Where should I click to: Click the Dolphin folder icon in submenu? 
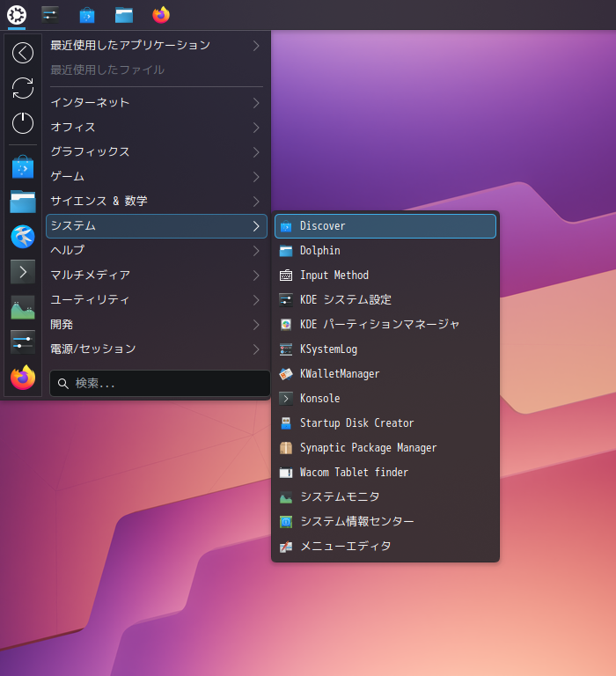pyautogui.click(x=286, y=251)
